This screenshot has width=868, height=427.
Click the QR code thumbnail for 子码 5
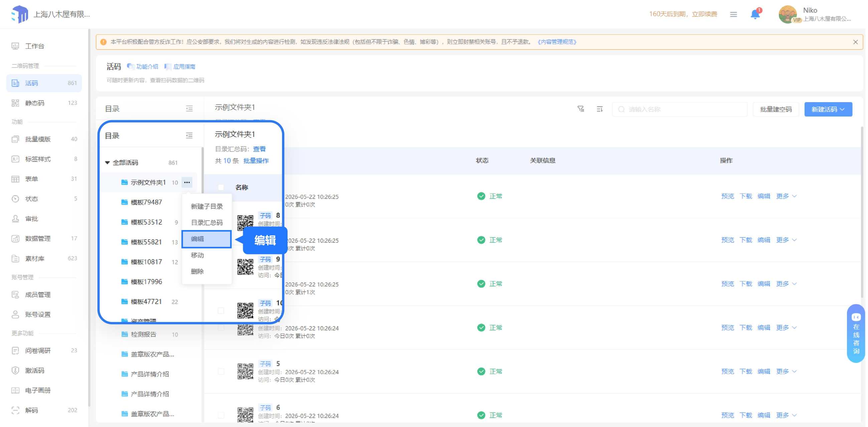click(x=245, y=371)
